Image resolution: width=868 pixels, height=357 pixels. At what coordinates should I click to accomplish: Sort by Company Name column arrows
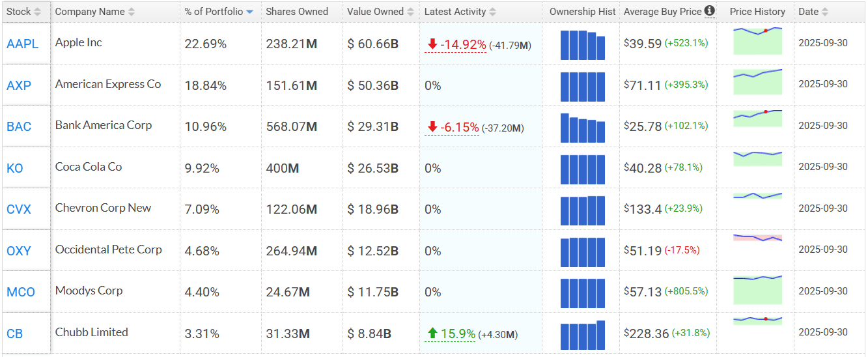[132, 12]
